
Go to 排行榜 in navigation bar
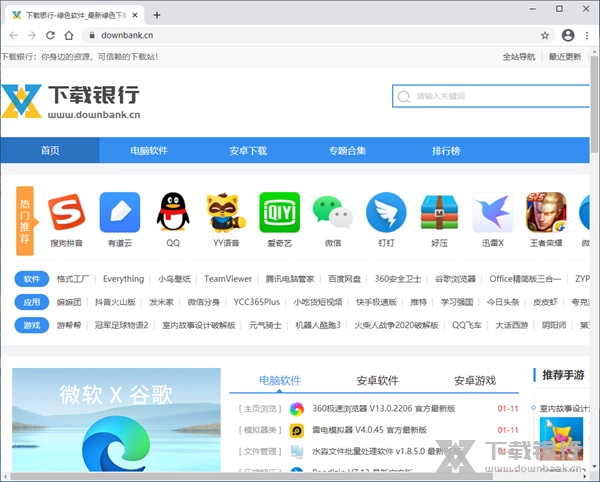[446, 151]
